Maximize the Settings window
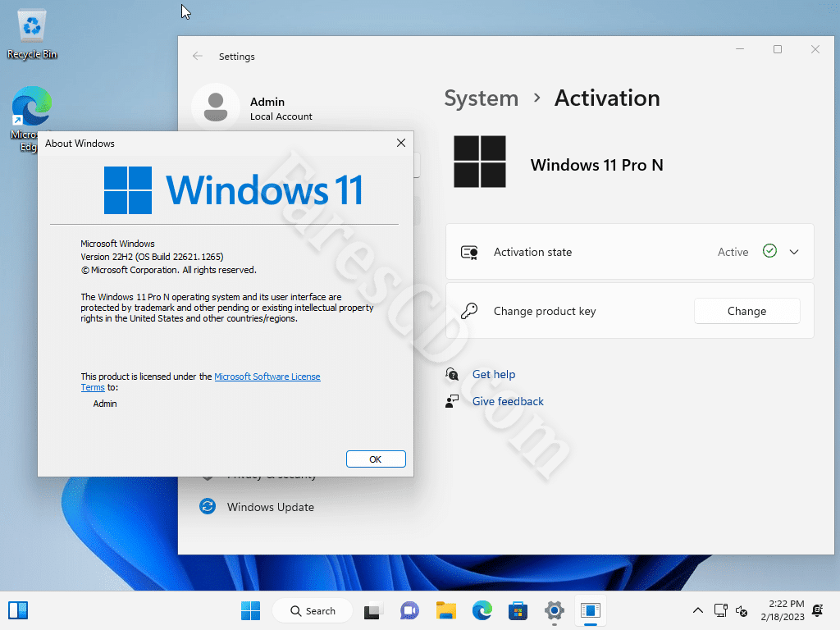 (778, 49)
